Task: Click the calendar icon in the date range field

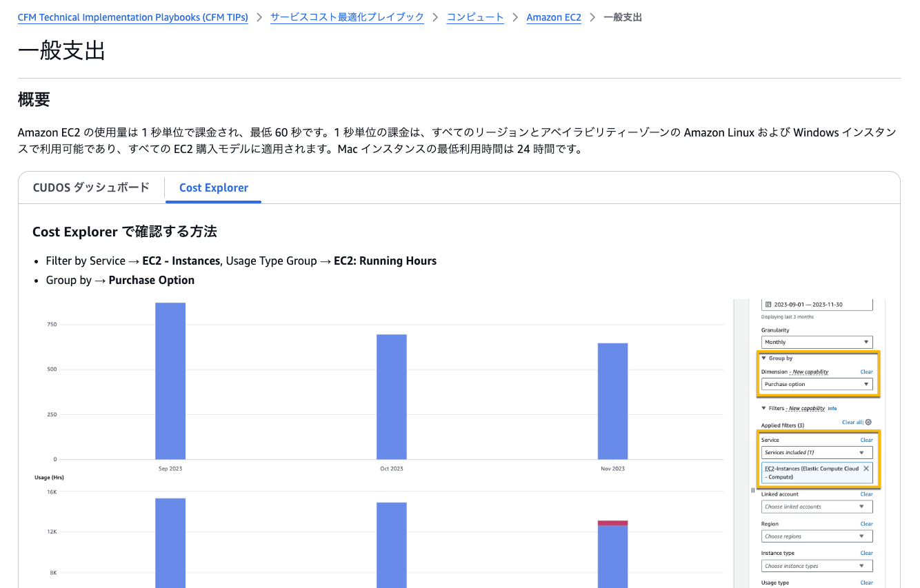Action: point(768,304)
